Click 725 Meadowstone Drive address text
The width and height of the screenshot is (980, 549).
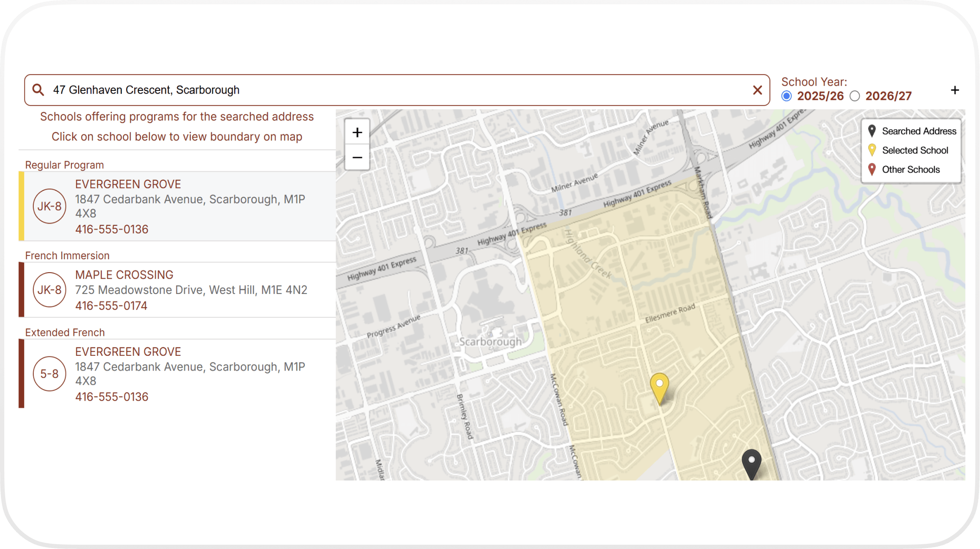click(191, 290)
